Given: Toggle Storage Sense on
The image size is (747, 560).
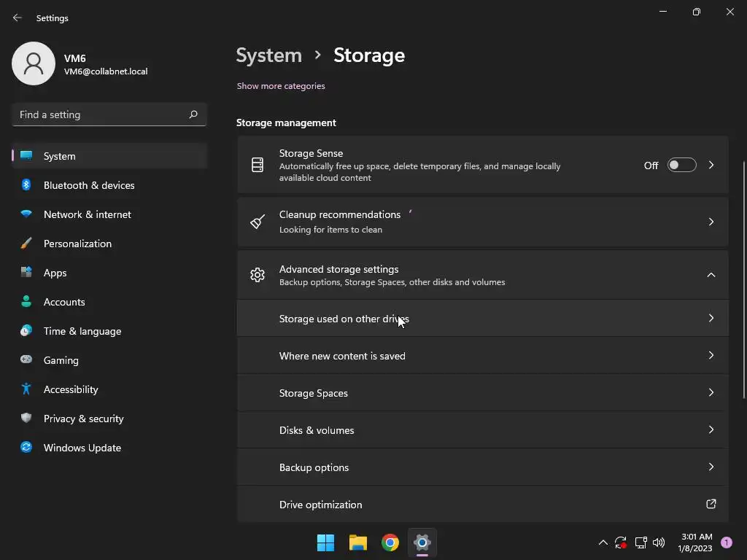Looking at the screenshot, I should tap(681, 166).
